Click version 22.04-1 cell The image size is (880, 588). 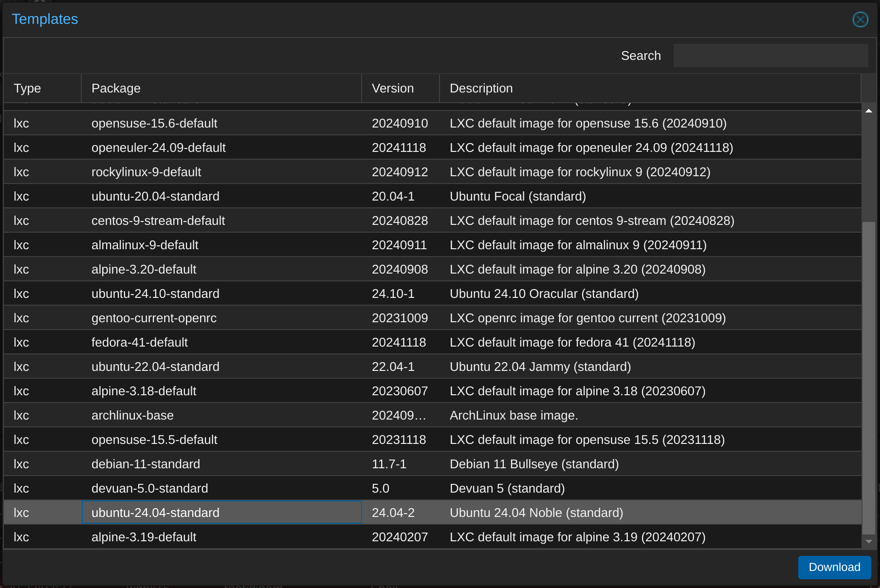coord(401,367)
